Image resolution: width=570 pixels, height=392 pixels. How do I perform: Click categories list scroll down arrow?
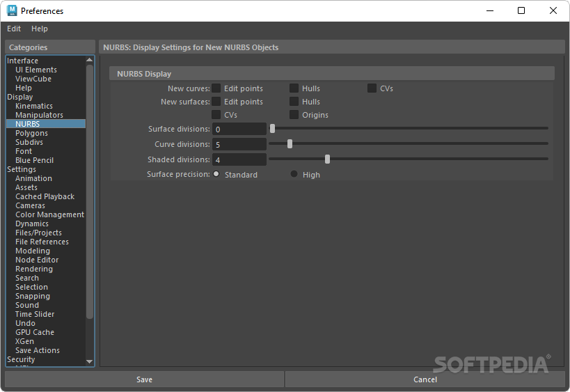(89, 361)
